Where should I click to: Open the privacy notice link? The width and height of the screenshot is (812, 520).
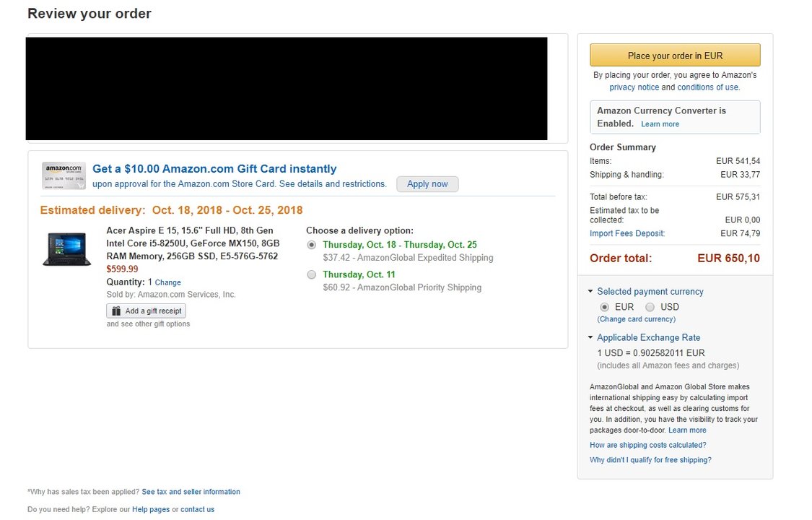(x=634, y=87)
